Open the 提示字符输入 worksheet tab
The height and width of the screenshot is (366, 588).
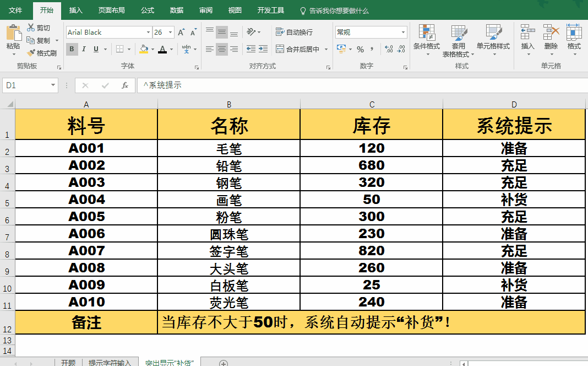[110, 362]
